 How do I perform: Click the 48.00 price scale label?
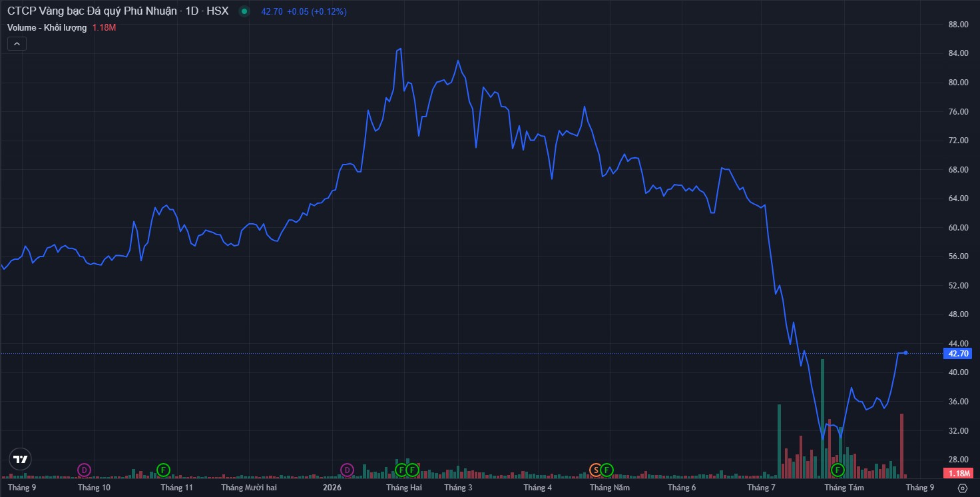(958, 314)
